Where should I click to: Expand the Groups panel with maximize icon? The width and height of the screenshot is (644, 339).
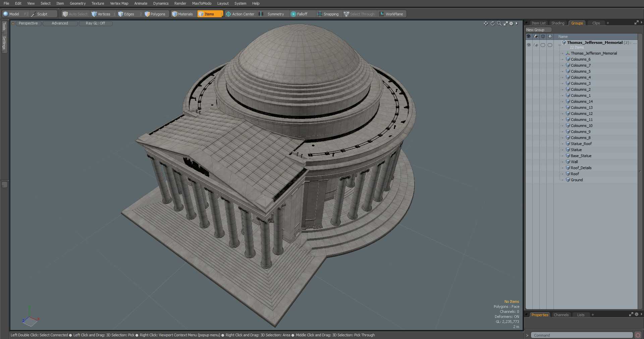tap(636, 23)
